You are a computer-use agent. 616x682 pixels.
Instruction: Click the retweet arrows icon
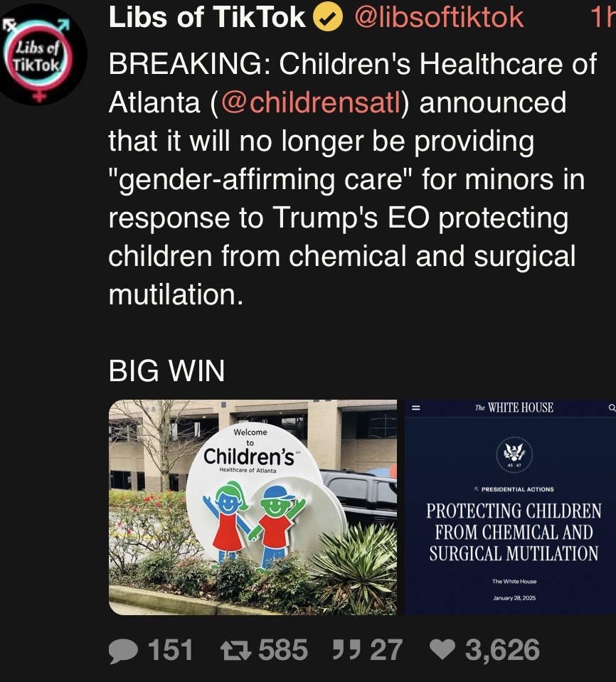[x=235, y=650]
